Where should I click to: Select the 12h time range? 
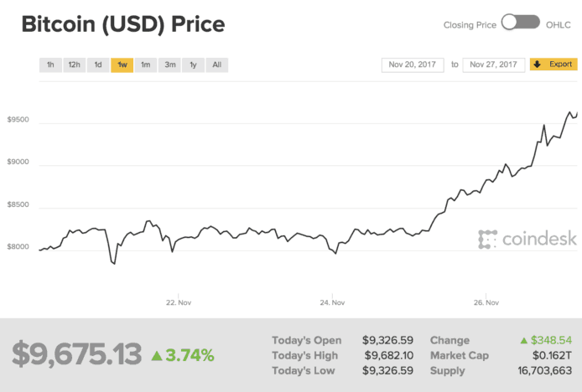click(75, 64)
